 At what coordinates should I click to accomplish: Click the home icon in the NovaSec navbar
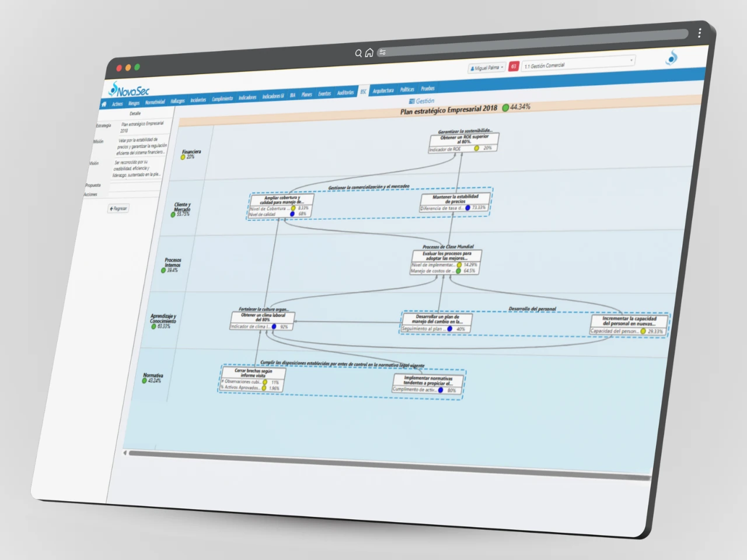[104, 104]
